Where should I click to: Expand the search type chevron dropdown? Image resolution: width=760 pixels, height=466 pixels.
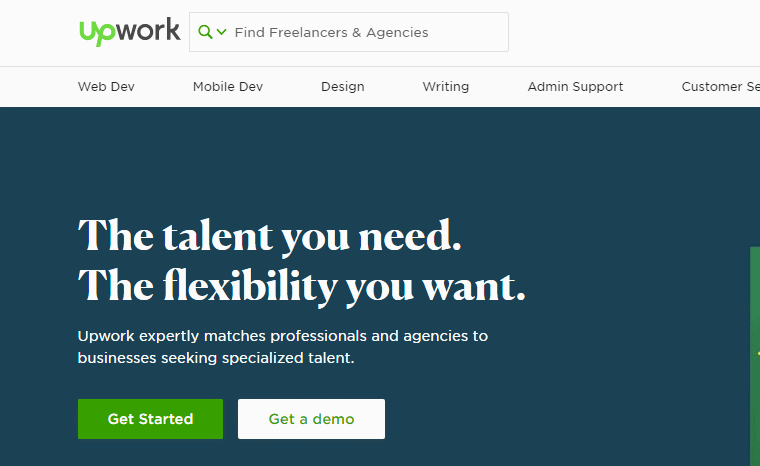pyautogui.click(x=222, y=32)
